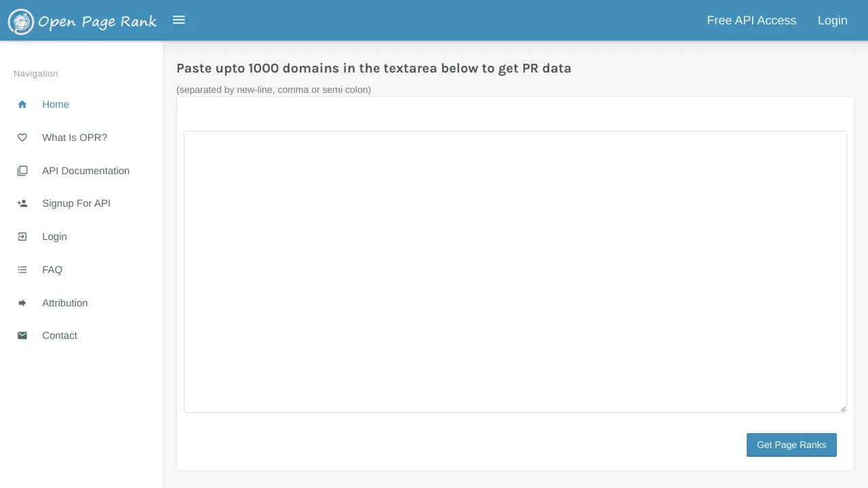Click the API Documentation library icon

pos(22,171)
